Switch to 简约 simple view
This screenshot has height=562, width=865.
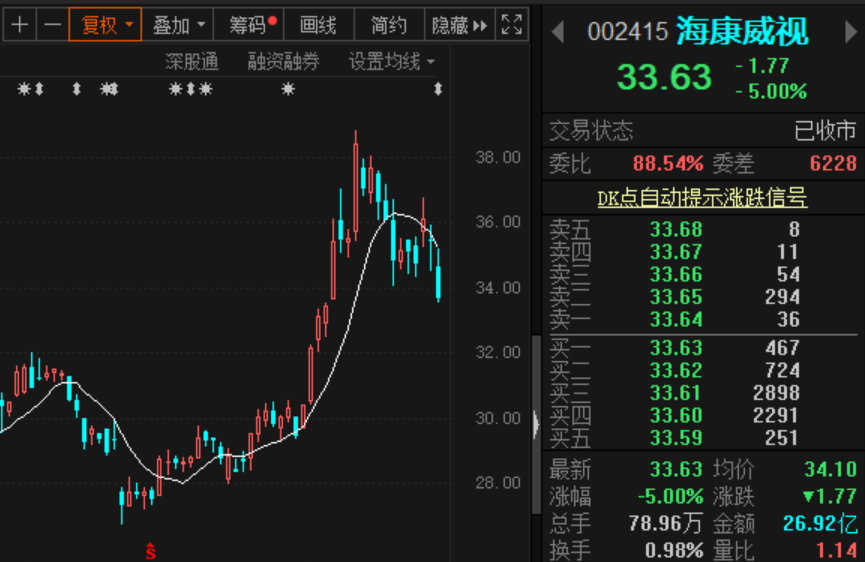(389, 25)
